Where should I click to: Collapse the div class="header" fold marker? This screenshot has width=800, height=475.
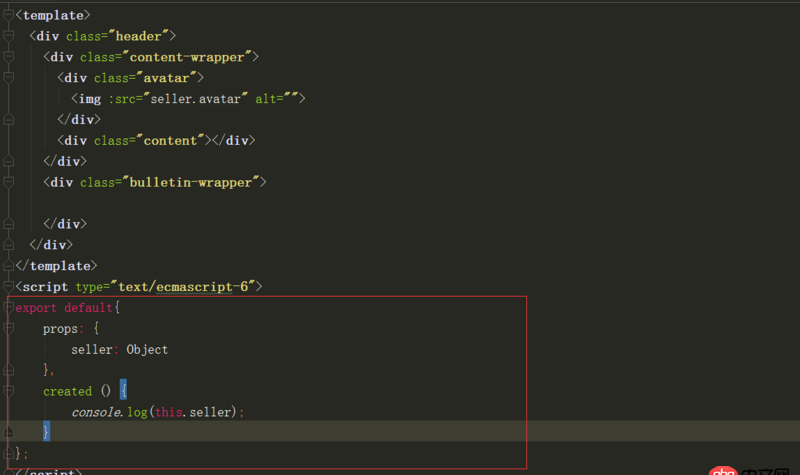click(8, 36)
